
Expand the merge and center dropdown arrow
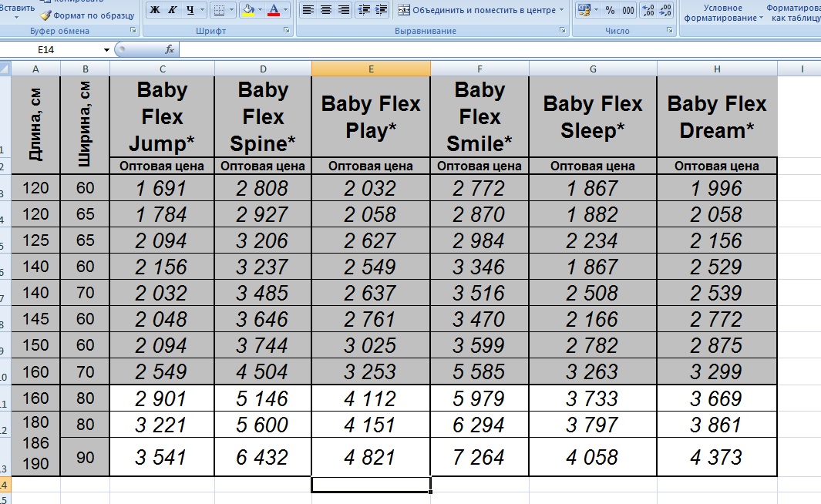(x=562, y=10)
